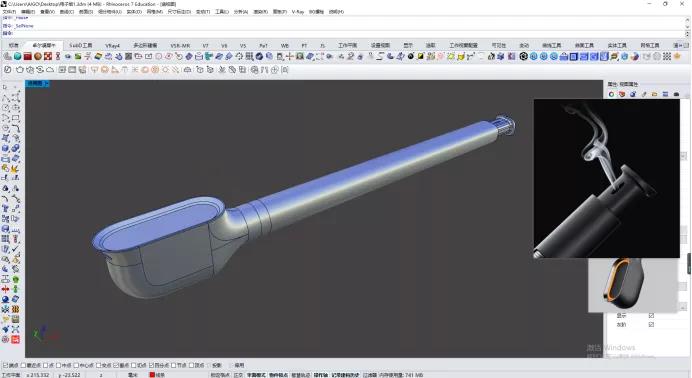
Task: Click the folder icon in the properties panel
Action: pos(654,94)
